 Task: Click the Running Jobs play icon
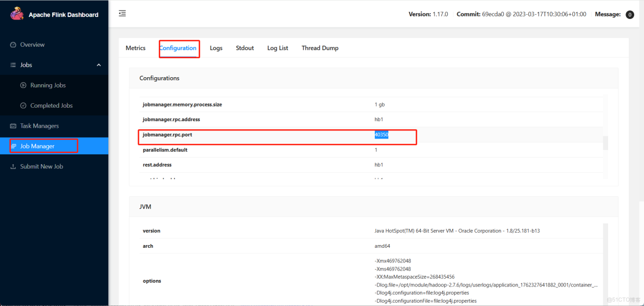pos(23,85)
